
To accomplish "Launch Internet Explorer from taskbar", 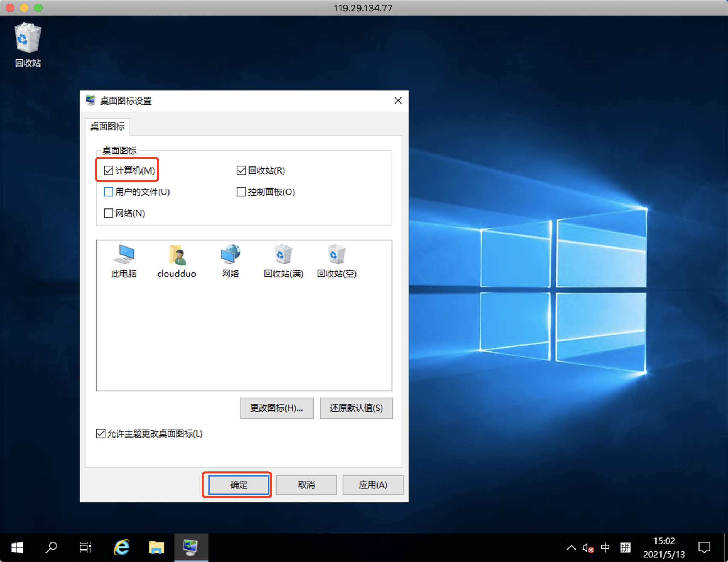I will 121,547.
